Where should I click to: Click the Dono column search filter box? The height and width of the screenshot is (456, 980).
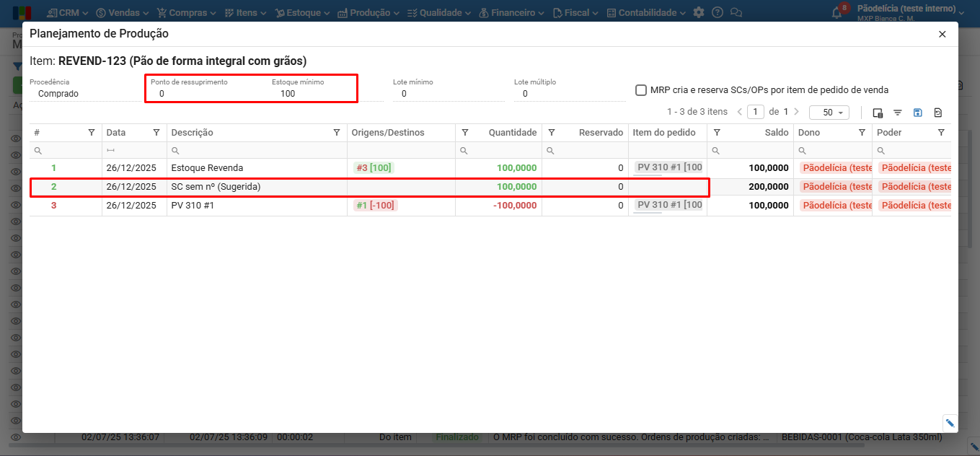[833, 150]
